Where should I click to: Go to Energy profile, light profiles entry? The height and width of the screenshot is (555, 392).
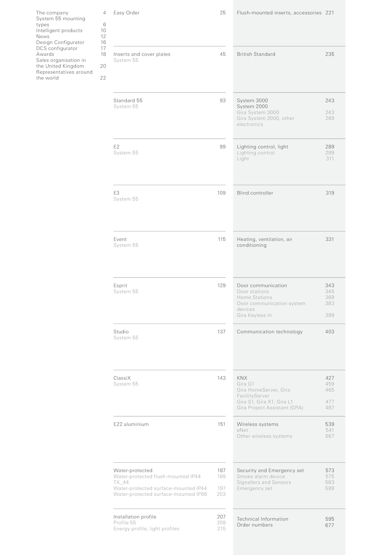click(x=146, y=529)
